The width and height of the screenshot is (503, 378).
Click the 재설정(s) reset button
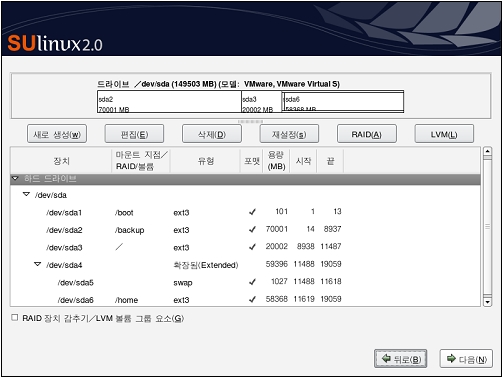pyautogui.click(x=289, y=134)
